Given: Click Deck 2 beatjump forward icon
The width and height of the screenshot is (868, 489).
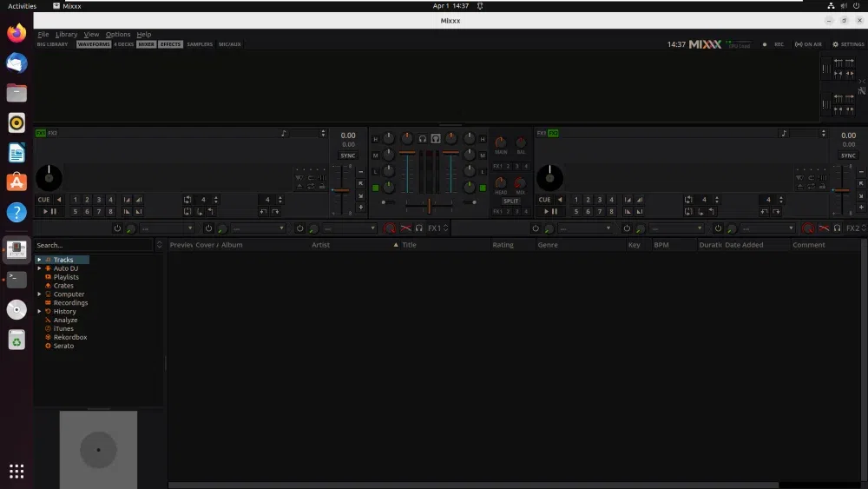Looking at the screenshot, I should click(776, 212).
